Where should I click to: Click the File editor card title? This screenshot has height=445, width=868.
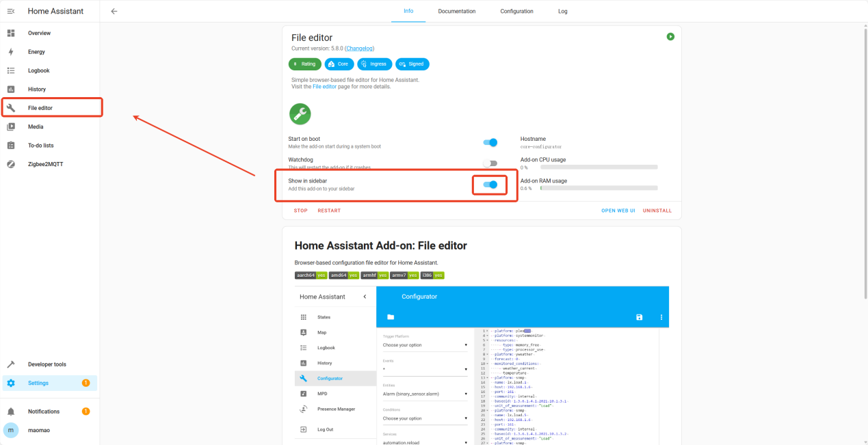(x=312, y=38)
